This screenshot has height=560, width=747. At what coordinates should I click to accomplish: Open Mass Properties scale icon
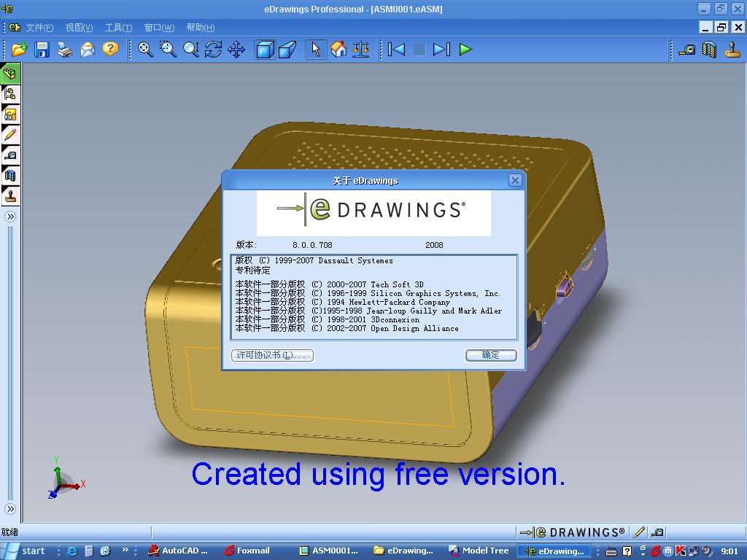click(x=360, y=50)
